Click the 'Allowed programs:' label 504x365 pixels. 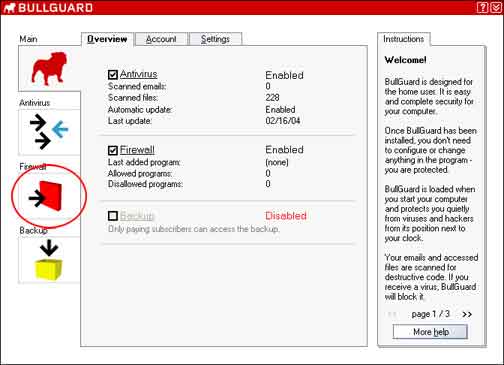(x=140, y=174)
